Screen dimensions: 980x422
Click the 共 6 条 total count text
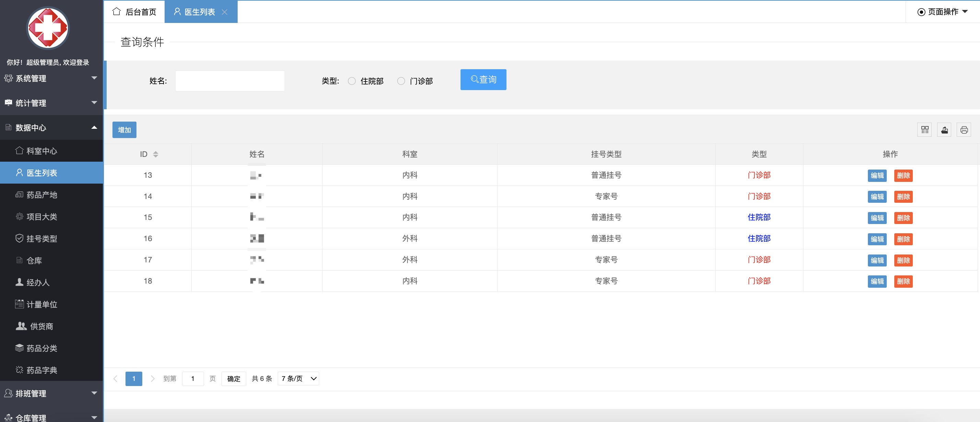(262, 378)
